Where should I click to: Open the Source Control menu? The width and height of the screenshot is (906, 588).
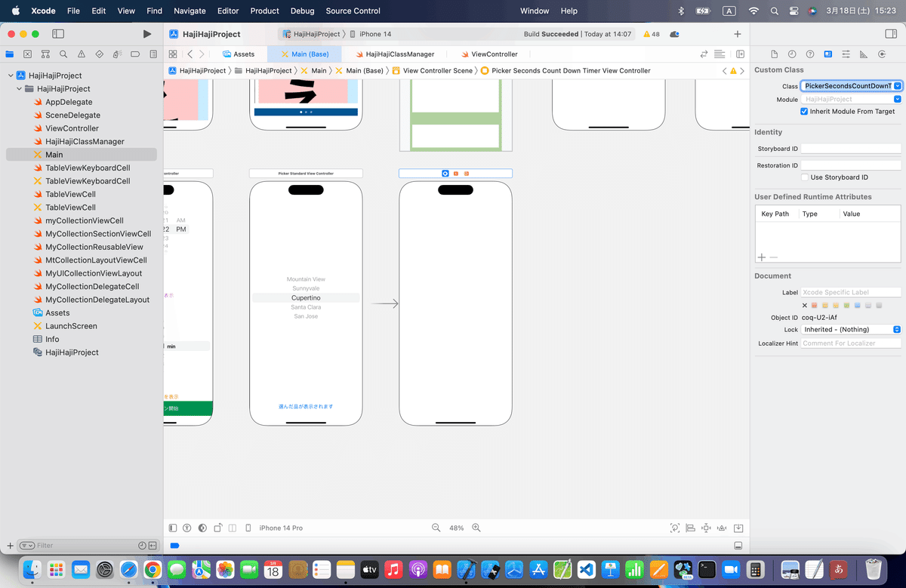[353, 11]
